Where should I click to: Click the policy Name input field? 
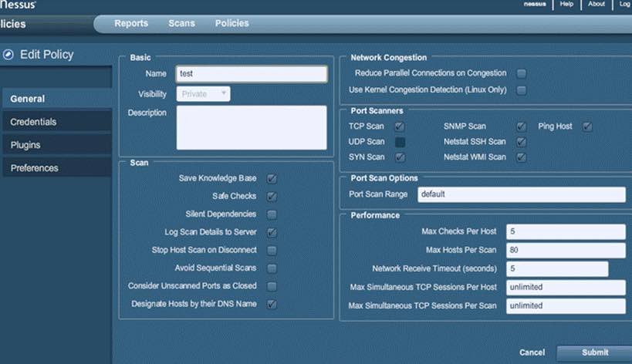[x=252, y=74]
